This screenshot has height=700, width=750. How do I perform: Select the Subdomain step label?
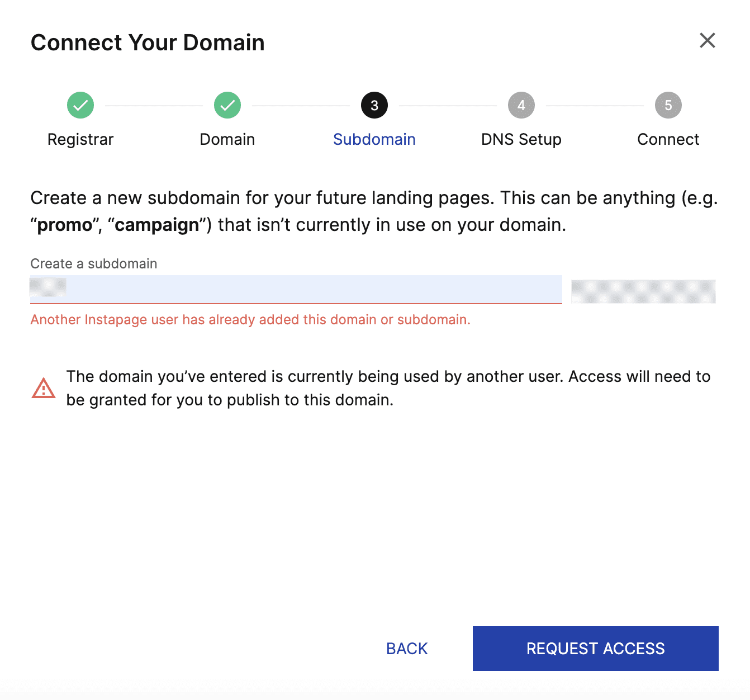[x=374, y=139]
